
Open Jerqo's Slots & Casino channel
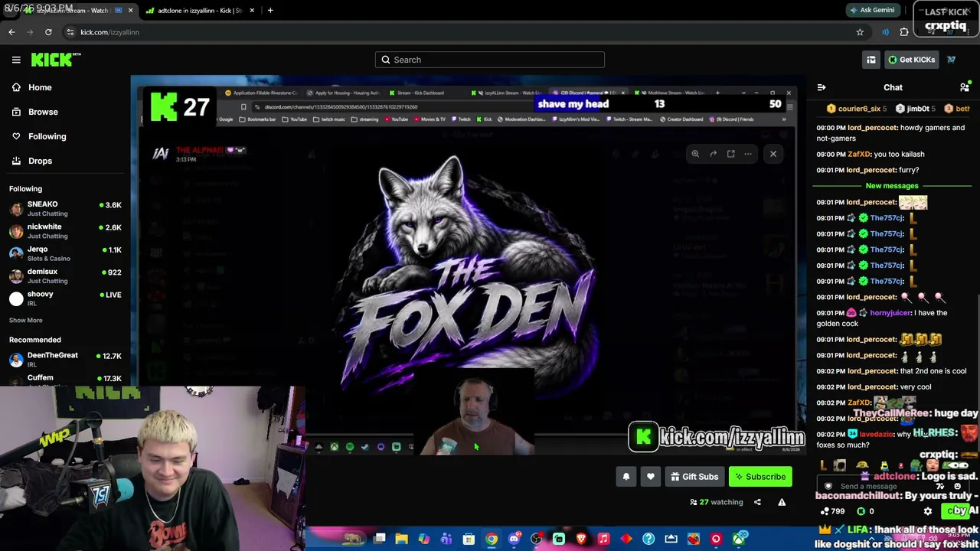(65, 253)
